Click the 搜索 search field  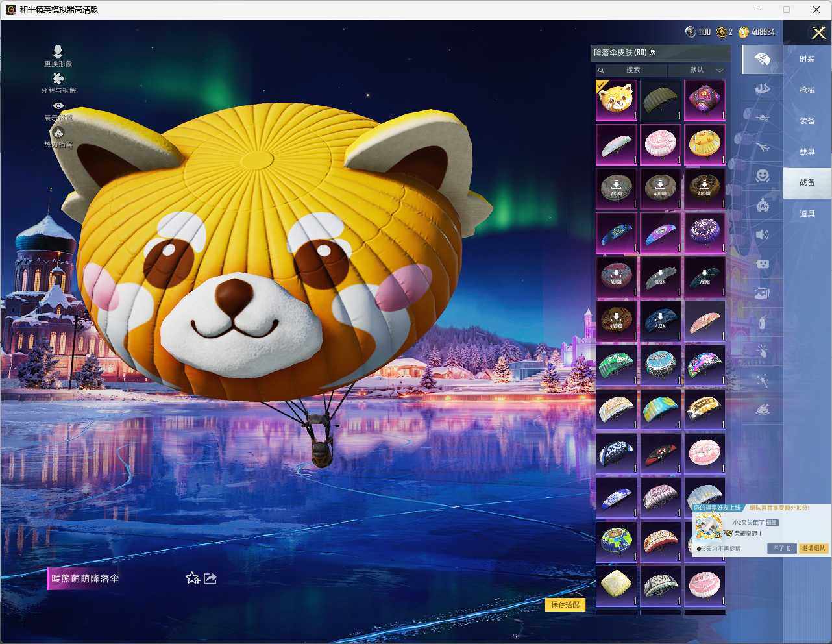(x=632, y=70)
